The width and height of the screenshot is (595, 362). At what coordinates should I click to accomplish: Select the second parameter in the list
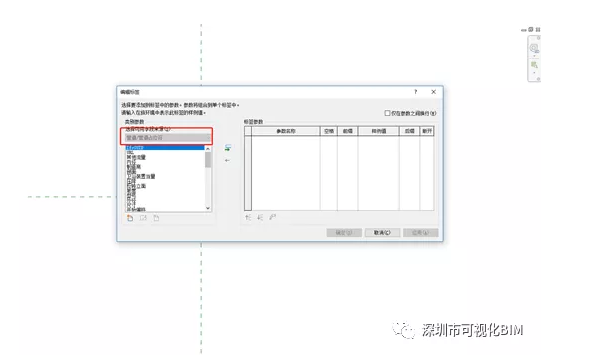click(x=165, y=152)
